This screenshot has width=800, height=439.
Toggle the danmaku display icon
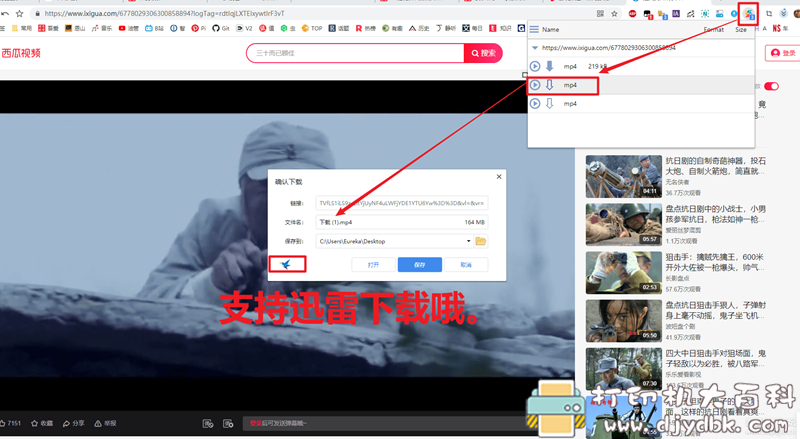(x=208, y=424)
